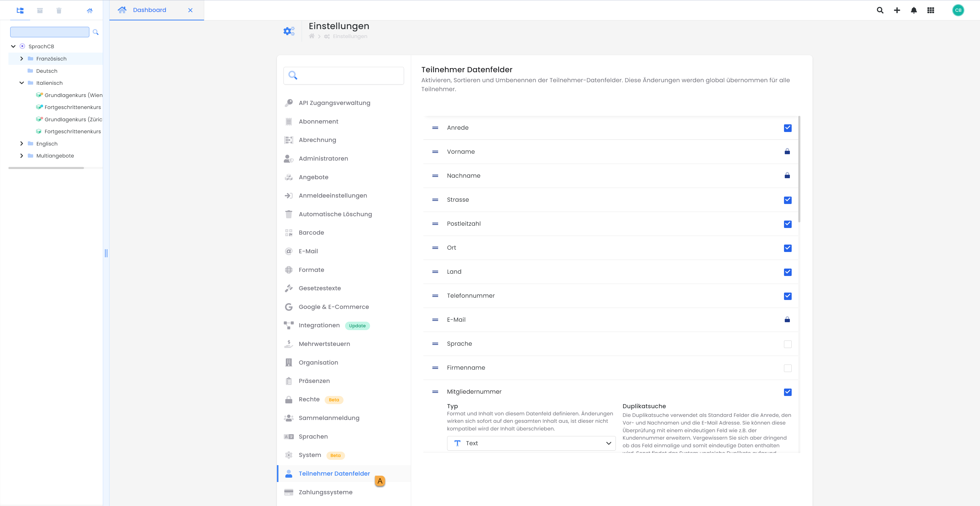Click the Integrationen Update badge button
Viewport: 980px width, 506px height.
tap(358, 325)
